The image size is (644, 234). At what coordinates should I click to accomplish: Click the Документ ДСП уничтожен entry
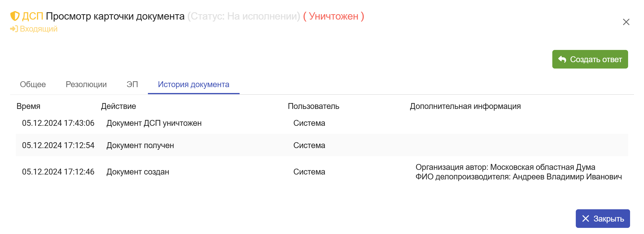pyautogui.click(x=154, y=123)
